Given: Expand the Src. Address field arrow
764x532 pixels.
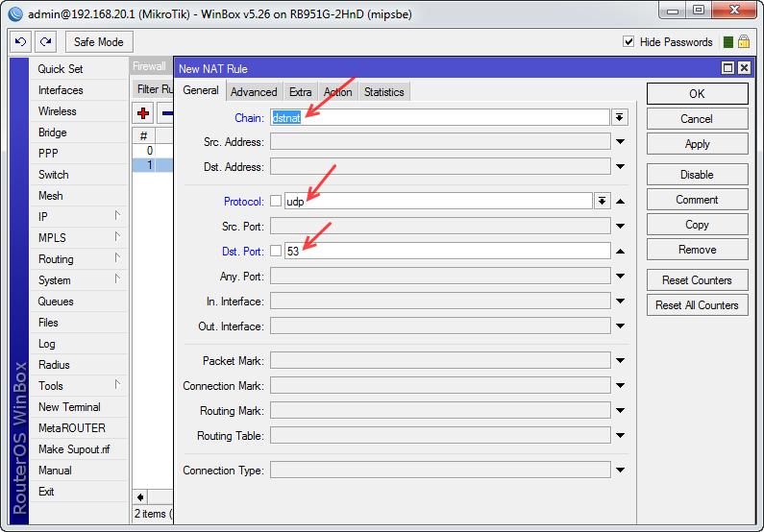Looking at the screenshot, I should click(621, 142).
